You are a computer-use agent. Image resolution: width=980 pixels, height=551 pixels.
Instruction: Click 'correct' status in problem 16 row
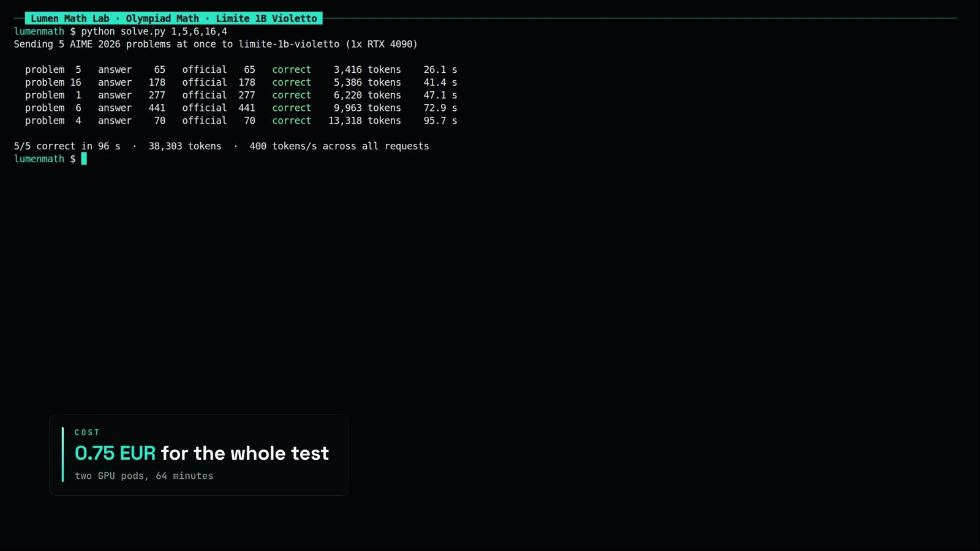pyautogui.click(x=292, y=83)
